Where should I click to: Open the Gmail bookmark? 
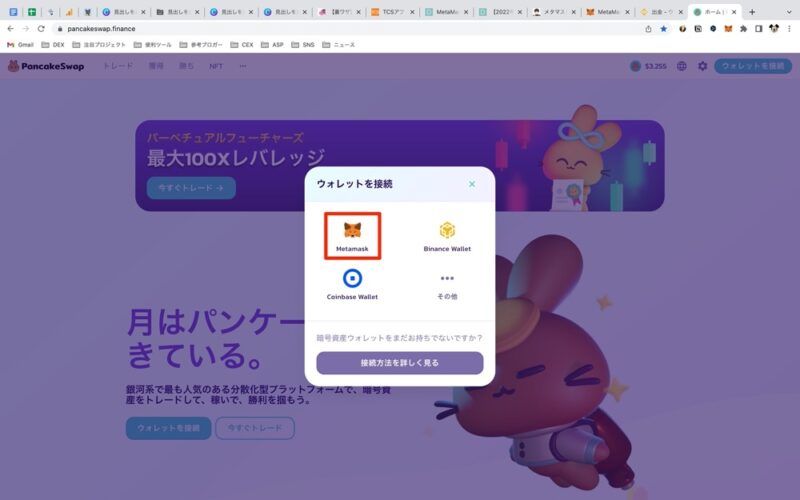coord(20,45)
